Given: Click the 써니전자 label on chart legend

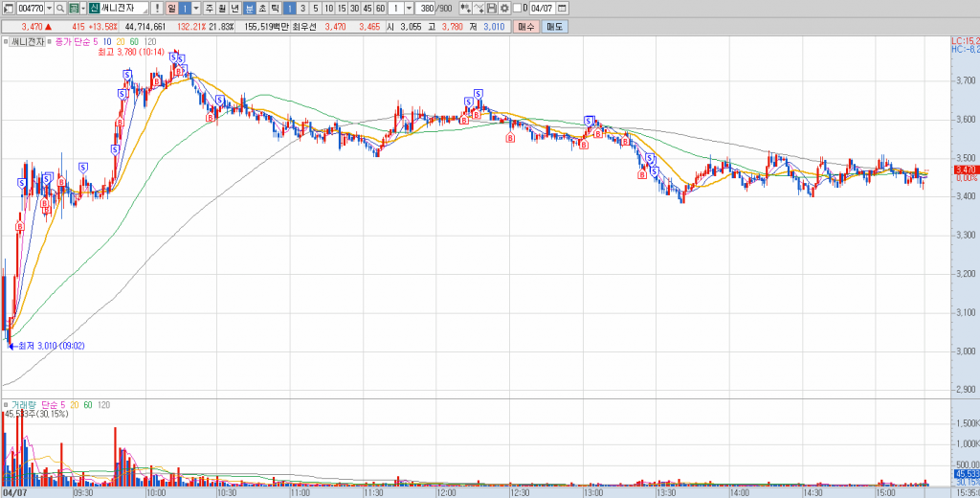Looking at the screenshot, I should [x=29, y=42].
